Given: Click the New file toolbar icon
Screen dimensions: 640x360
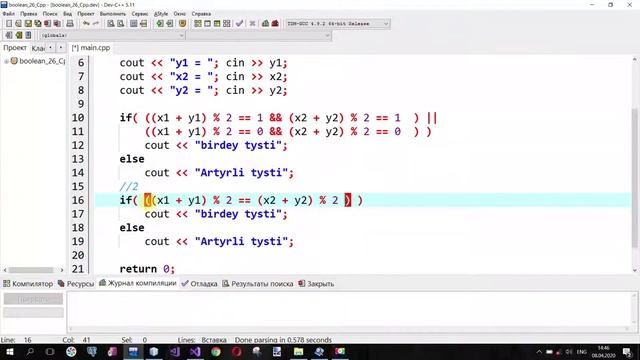Looking at the screenshot, I should (x=9, y=24).
